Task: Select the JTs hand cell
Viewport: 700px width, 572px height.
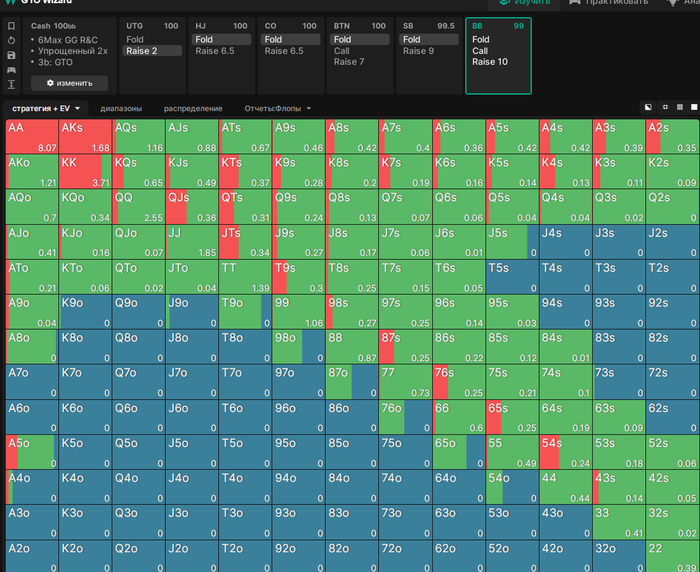Action: 245,242
